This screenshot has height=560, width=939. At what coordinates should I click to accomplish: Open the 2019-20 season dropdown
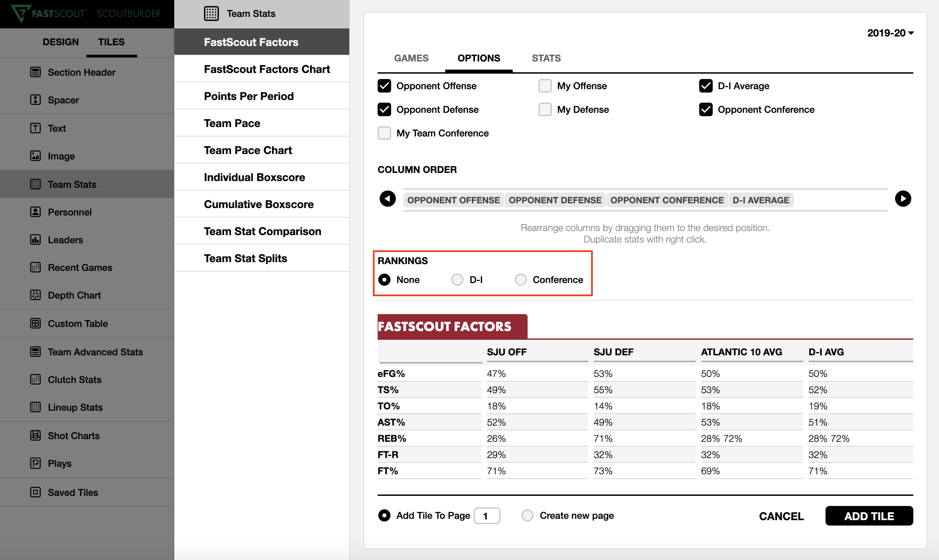point(890,33)
